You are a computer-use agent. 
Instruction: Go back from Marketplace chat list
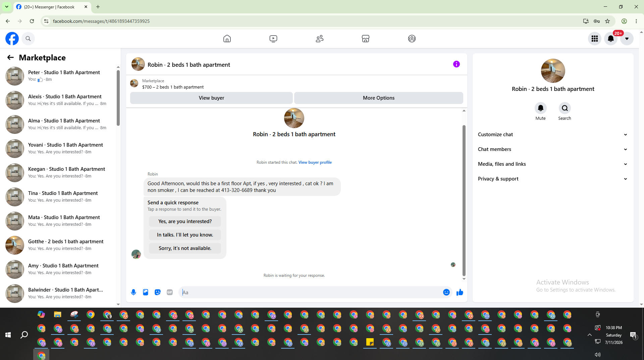coord(10,57)
